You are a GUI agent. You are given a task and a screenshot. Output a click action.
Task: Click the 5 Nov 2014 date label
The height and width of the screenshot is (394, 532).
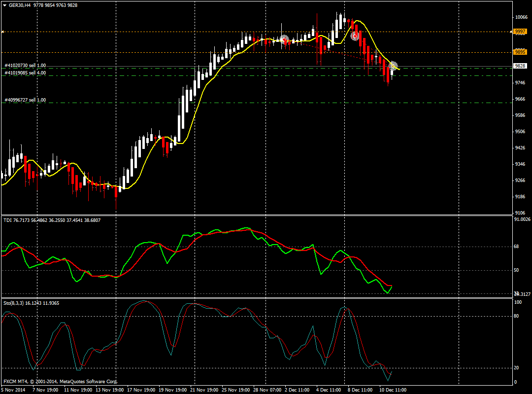[x=13, y=390]
